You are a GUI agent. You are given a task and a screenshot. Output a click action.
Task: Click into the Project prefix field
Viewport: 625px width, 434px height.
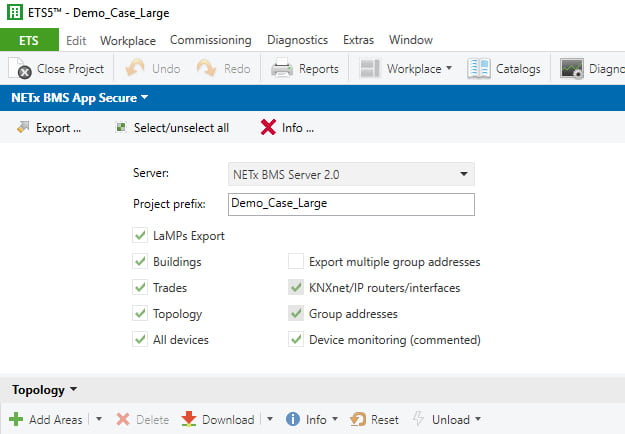pyautogui.click(x=351, y=204)
